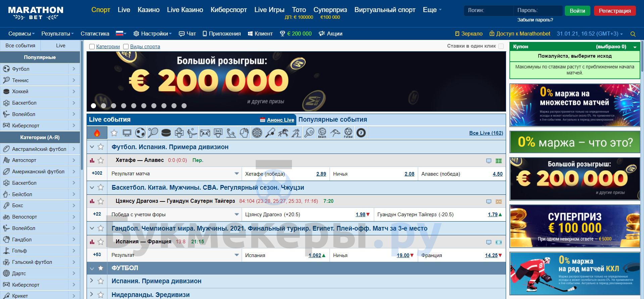
Task: Expand Испания. Примера дивизион under ФУТБОЛ
Action: [92, 281]
